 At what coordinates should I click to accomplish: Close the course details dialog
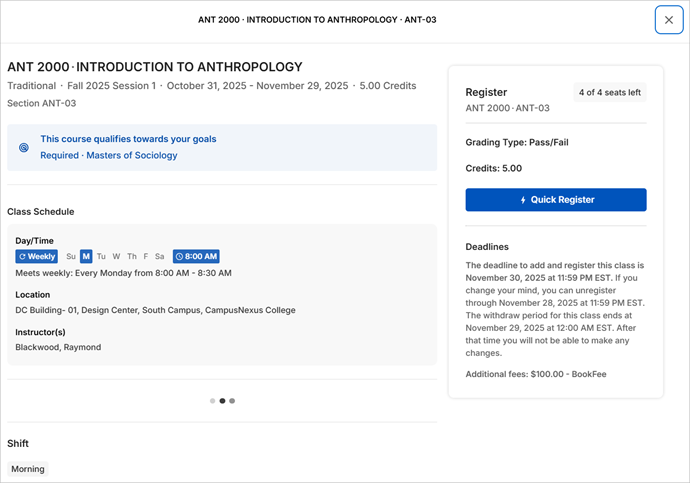click(x=668, y=20)
